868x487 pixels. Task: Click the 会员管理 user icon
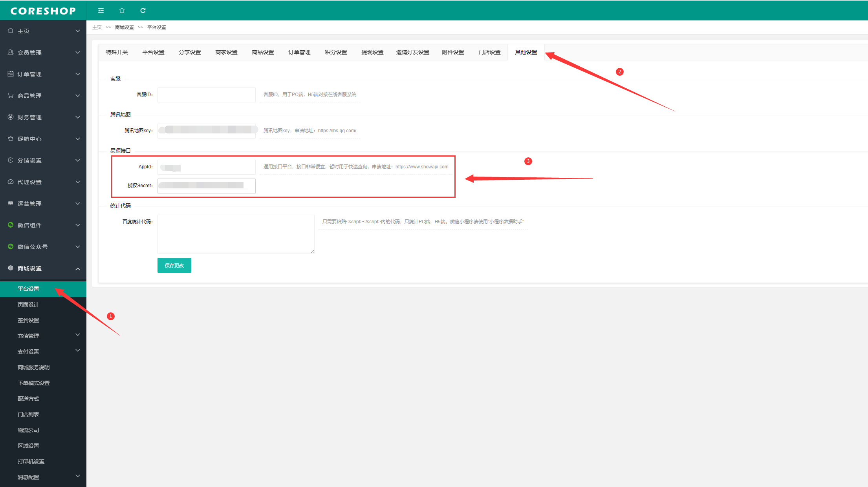(11, 52)
